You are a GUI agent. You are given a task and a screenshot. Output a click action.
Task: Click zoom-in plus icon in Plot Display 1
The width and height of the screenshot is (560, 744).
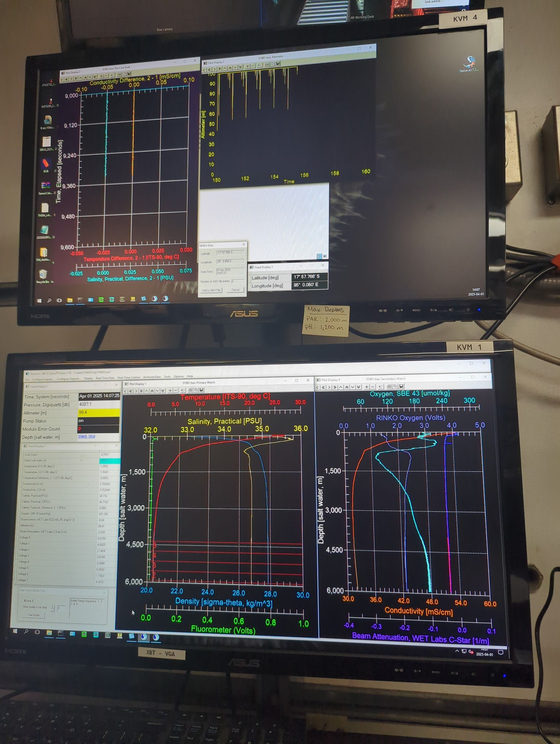[x=170, y=391]
